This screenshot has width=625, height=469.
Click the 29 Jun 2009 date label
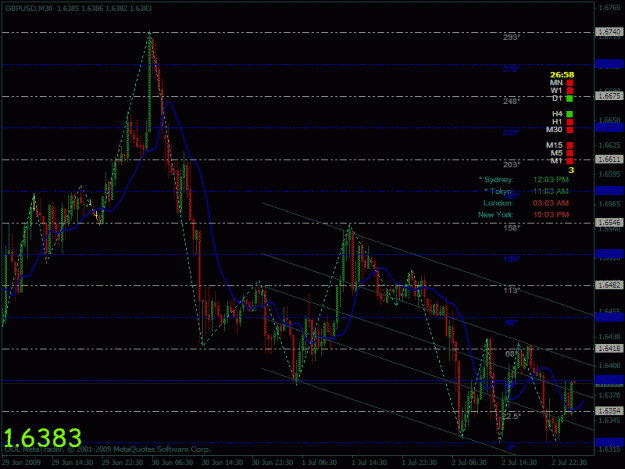click(21, 462)
